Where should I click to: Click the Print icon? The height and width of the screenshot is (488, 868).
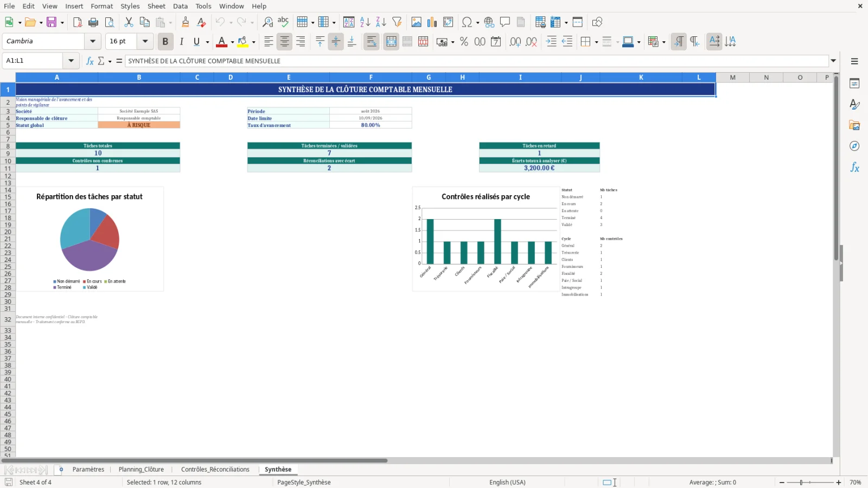click(93, 22)
